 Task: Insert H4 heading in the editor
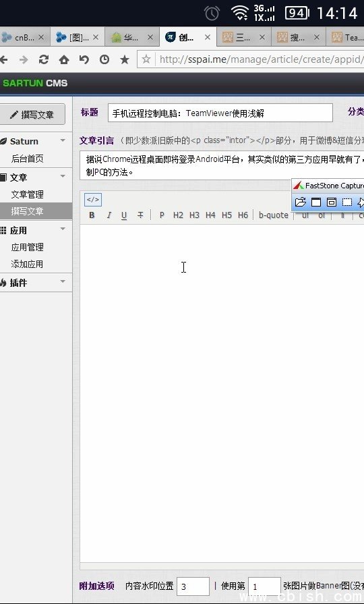point(210,215)
